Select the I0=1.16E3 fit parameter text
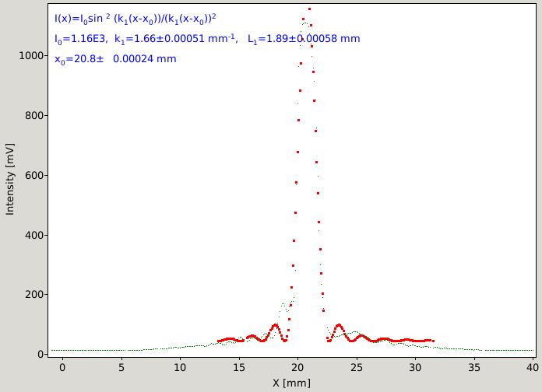This screenshot has width=542, height=392. point(80,39)
